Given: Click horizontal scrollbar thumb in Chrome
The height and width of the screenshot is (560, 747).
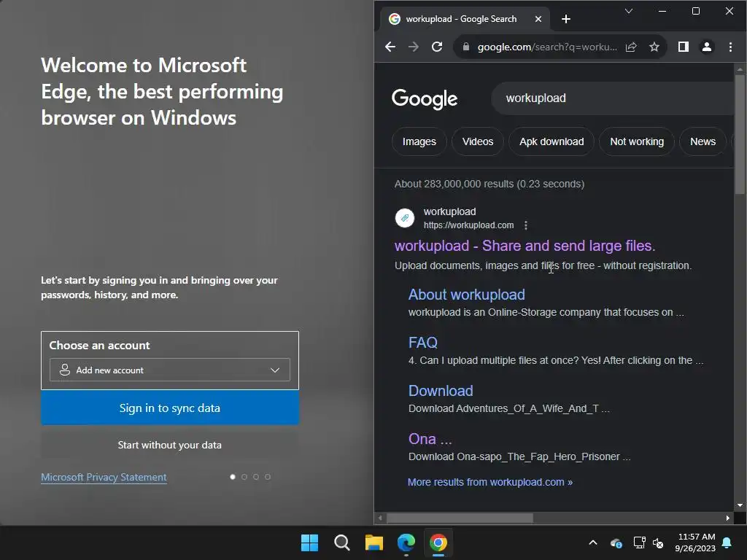Looking at the screenshot, I should click(460, 518).
